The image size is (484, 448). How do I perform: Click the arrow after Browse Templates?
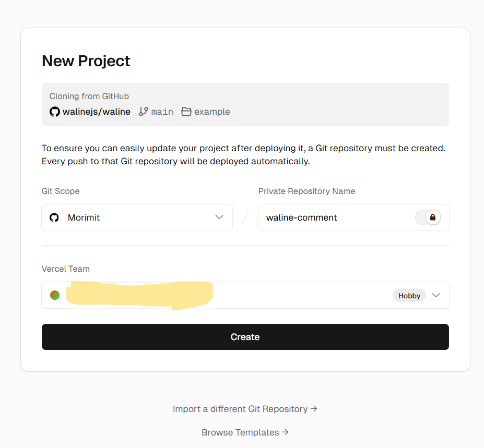(285, 432)
